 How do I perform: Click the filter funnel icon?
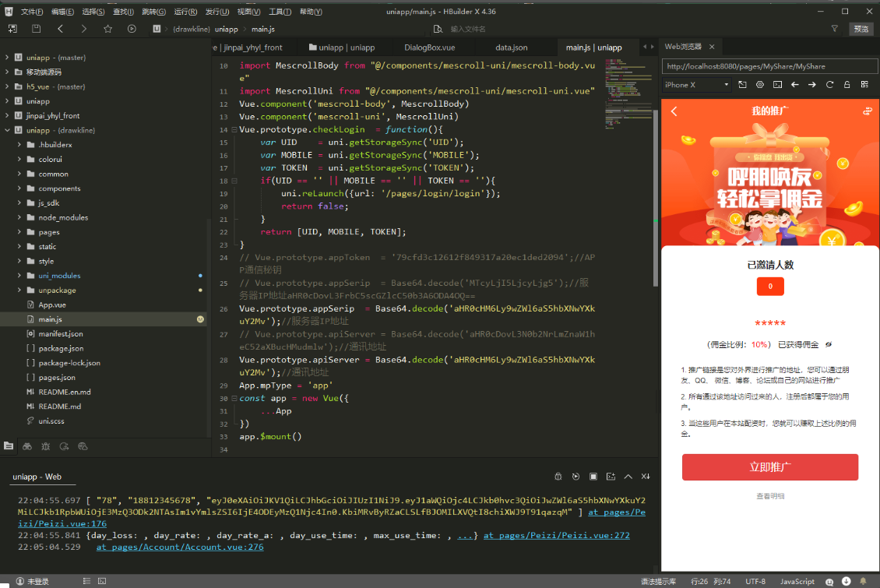coord(835,29)
